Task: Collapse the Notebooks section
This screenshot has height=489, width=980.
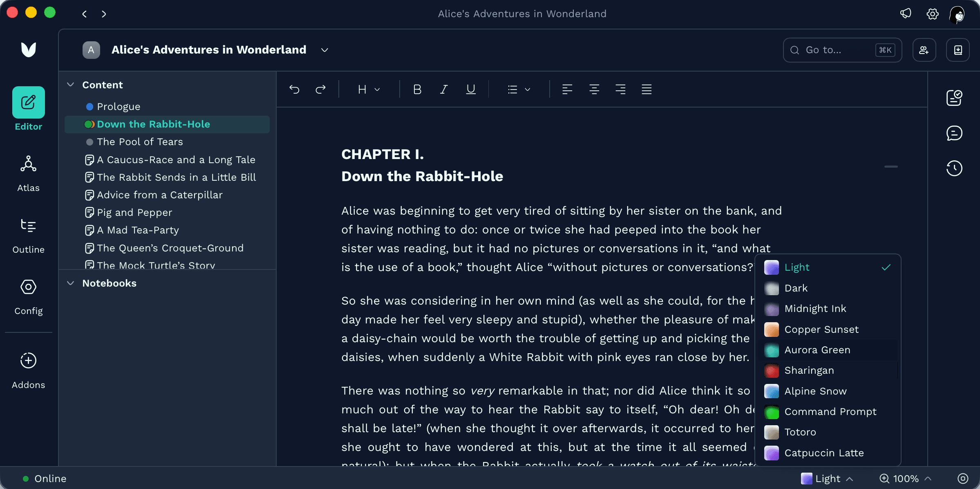Action: coord(71,283)
